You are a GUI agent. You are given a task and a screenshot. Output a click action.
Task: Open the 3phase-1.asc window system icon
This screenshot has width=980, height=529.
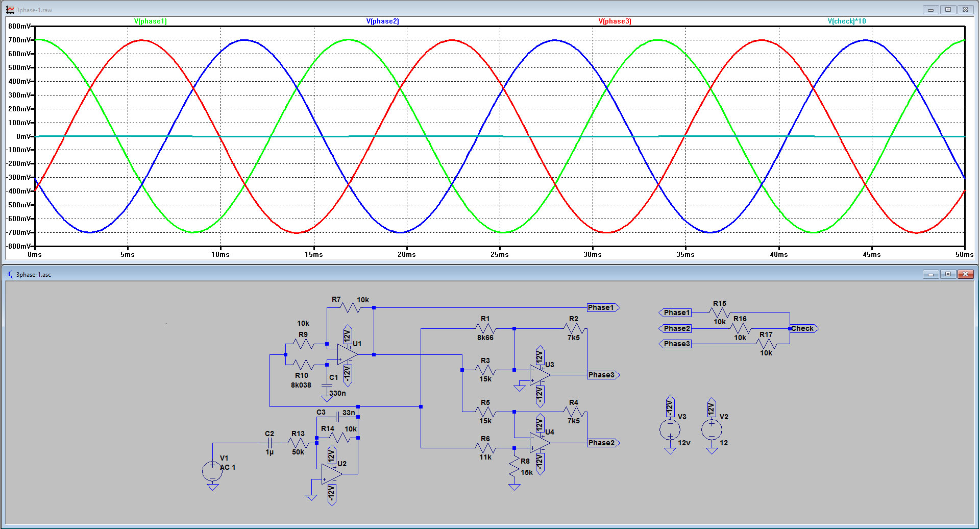click(10, 274)
